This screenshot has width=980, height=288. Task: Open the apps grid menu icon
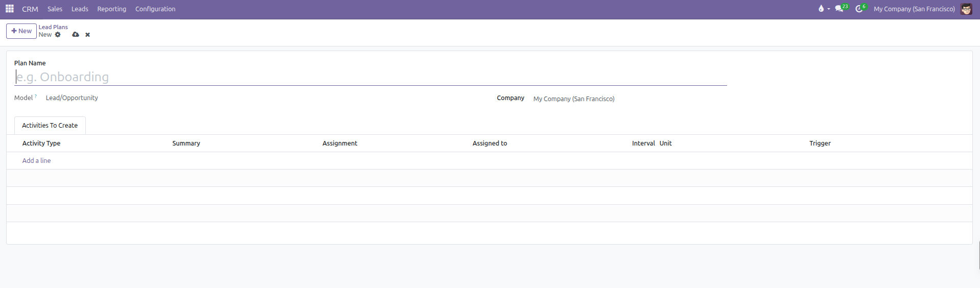pos(10,9)
